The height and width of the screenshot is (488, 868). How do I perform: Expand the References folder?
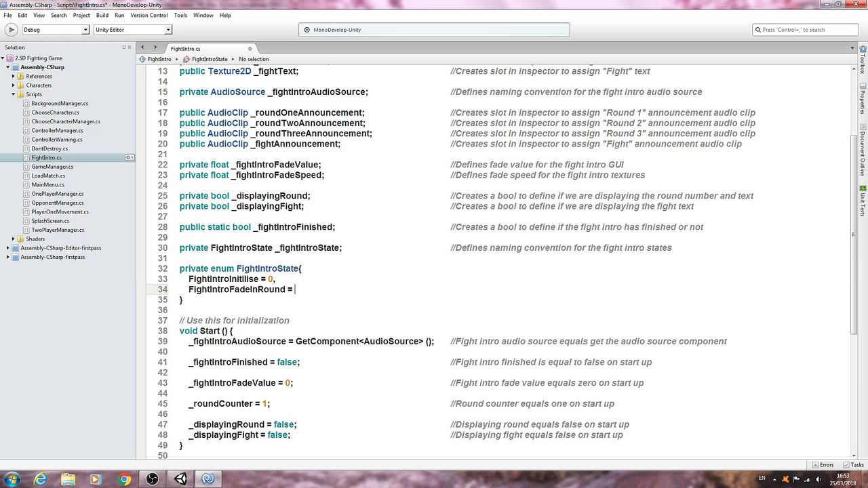[x=13, y=77]
